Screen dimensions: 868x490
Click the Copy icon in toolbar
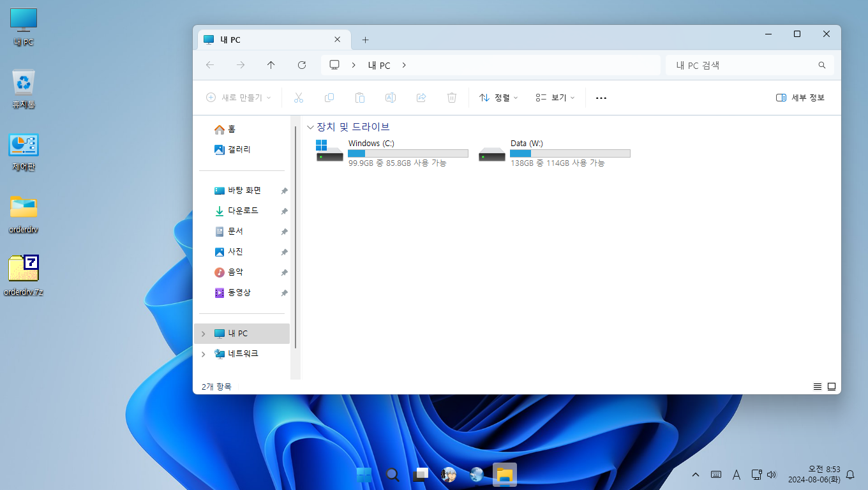coord(329,98)
